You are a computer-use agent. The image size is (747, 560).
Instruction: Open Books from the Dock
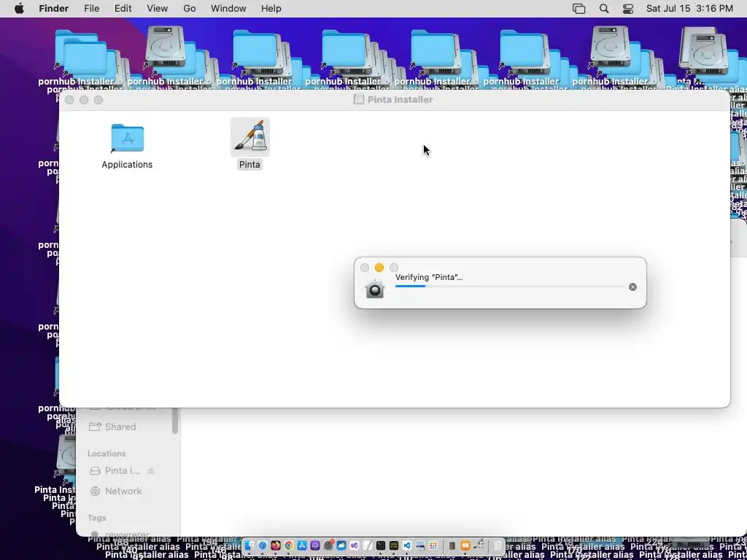[x=465, y=545]
